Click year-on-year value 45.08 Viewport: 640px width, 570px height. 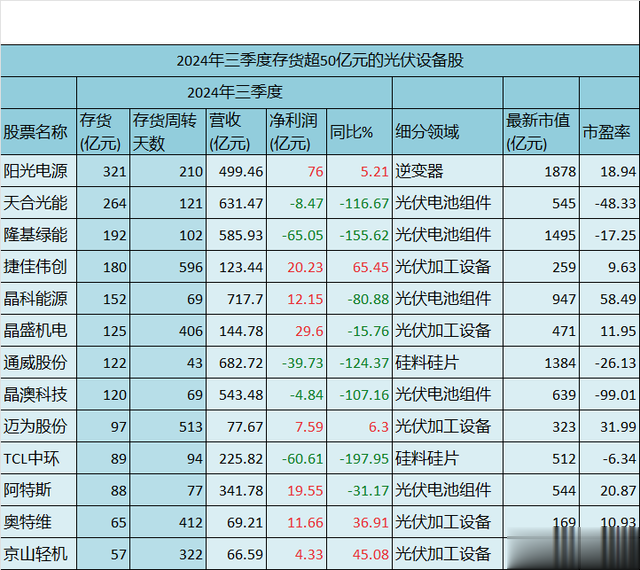coord(371,554)
